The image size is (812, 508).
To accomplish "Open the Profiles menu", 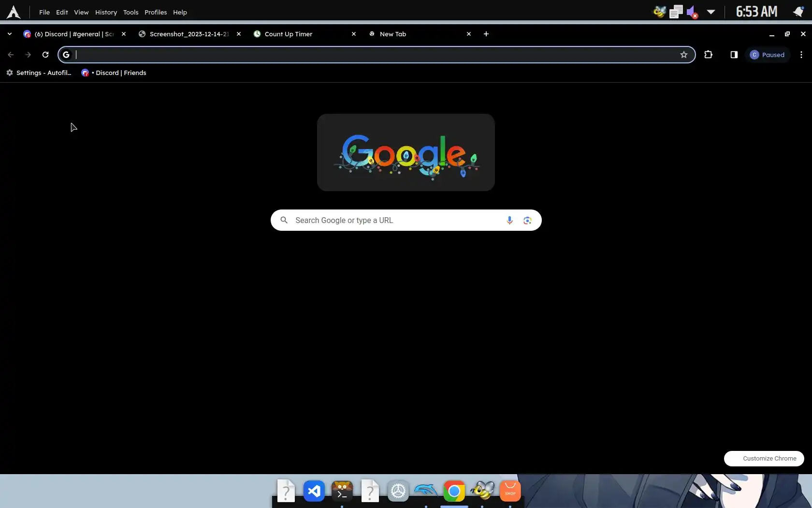I will click(156, 12).
